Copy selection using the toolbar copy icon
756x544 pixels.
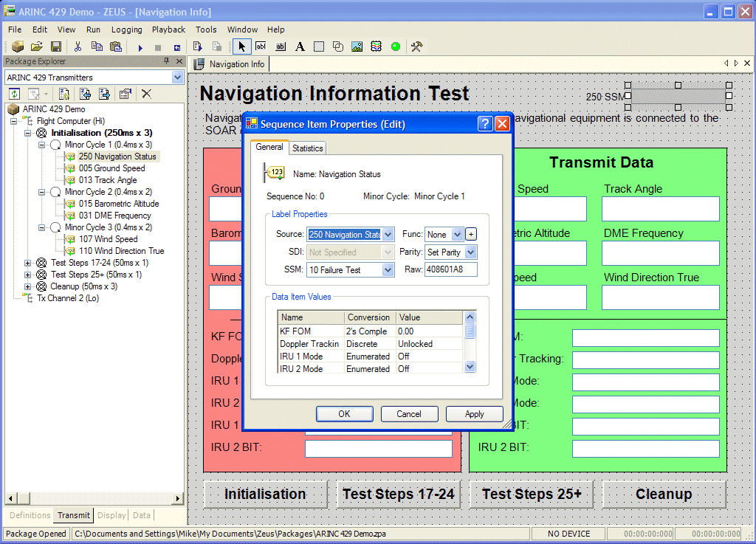(97, 47)
